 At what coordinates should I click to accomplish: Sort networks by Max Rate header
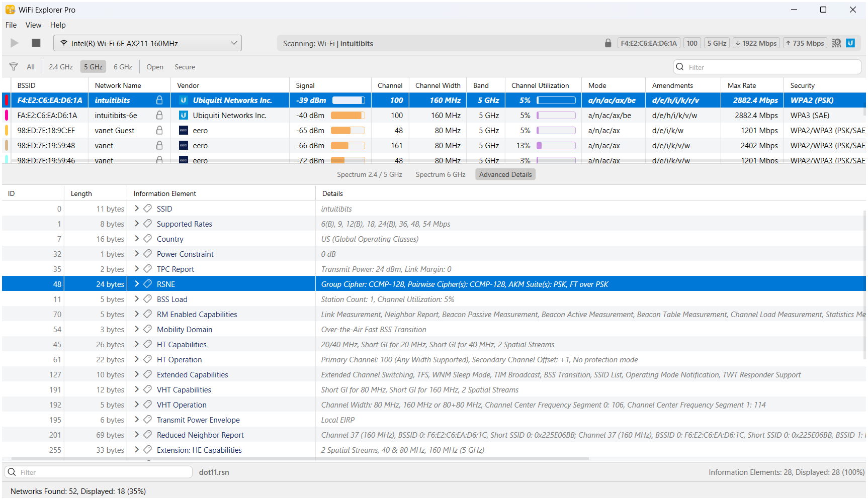(752, 85)
